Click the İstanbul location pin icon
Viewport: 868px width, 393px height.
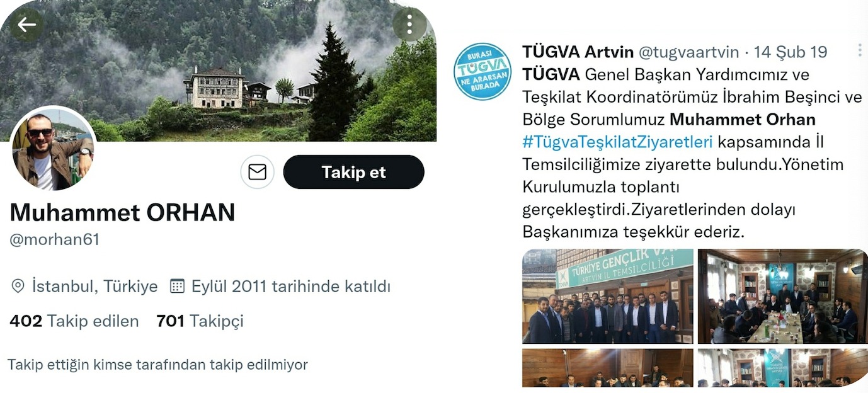[x=18, y=287]
